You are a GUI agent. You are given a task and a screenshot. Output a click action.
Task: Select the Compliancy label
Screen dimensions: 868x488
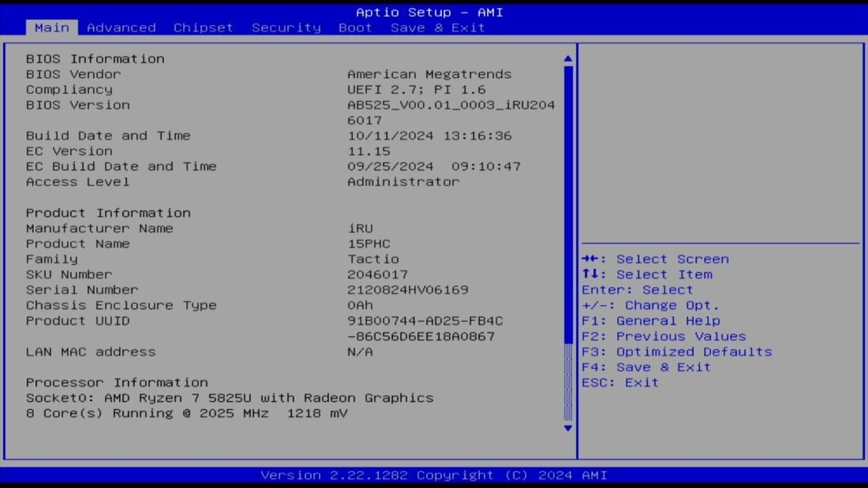click(69, 90)
